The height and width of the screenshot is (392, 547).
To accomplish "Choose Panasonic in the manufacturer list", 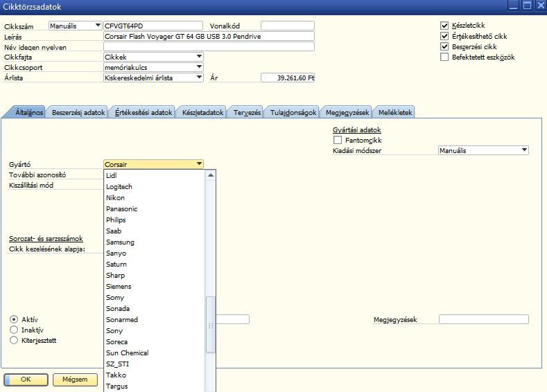I will point(155,209).
